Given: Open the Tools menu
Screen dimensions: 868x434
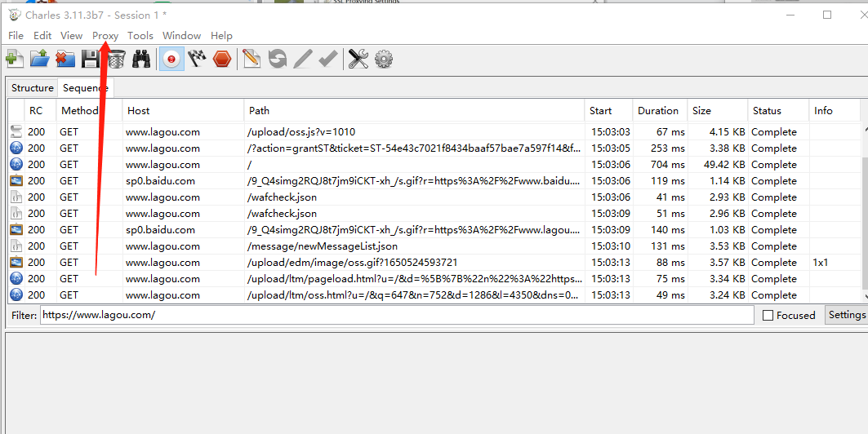Looking at the screenshot, I should coord(140,35).
